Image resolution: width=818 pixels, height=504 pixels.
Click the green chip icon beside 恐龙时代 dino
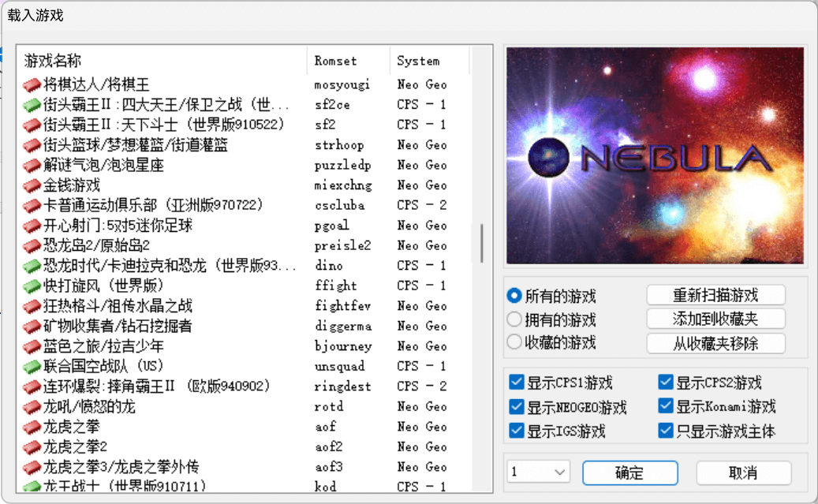pyautogui.click(x=32, y=266)
